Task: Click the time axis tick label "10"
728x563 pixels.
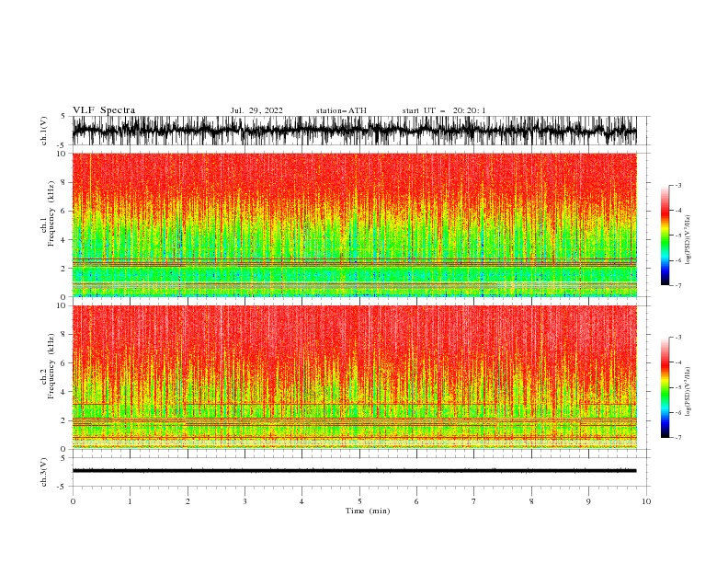Action: click(646, 501)
